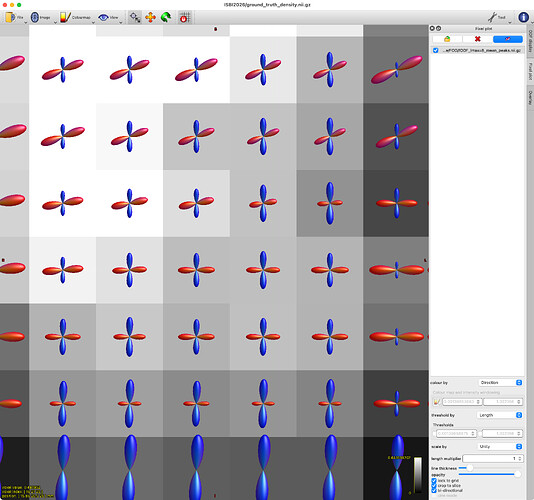Toggle the crop to slice checkbox
This screenshot has height=500, width=534.
[434, 485]
